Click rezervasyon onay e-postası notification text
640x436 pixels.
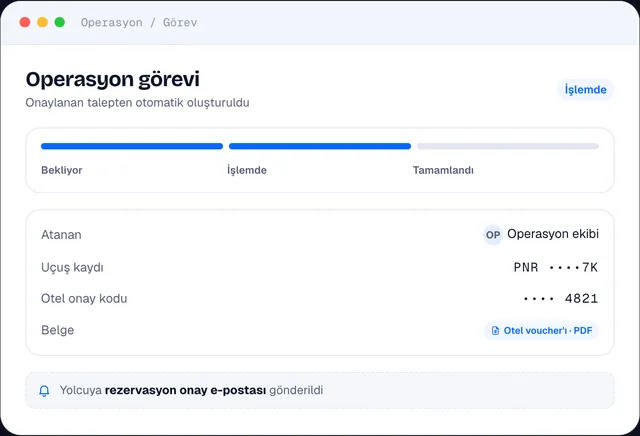click(186, 390)
